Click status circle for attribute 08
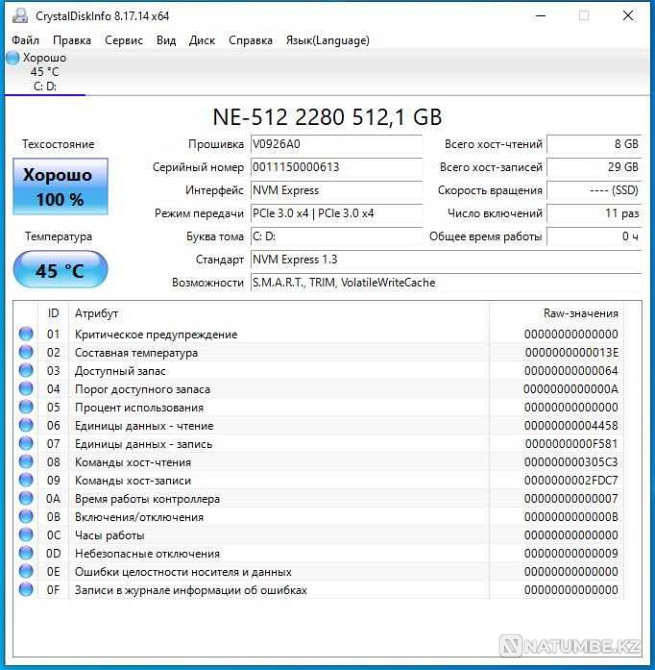The image size is (655, 670). point(26,462)
